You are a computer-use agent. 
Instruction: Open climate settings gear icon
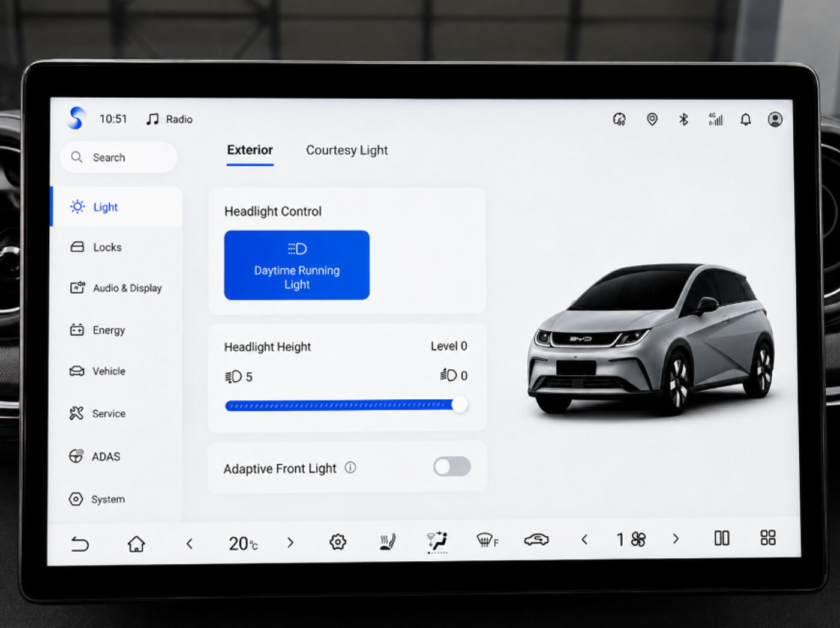click(338, 542)
